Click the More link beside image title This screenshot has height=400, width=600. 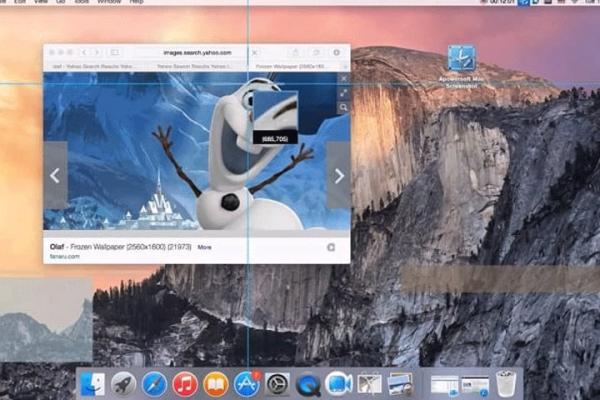pyautogui.click(x=204, y=247)
